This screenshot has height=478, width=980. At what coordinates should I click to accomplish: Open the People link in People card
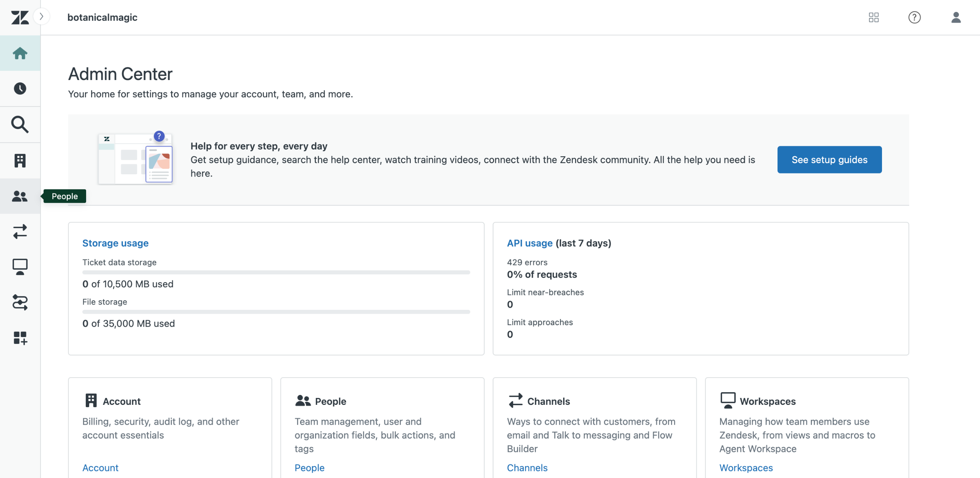point(309,468)
